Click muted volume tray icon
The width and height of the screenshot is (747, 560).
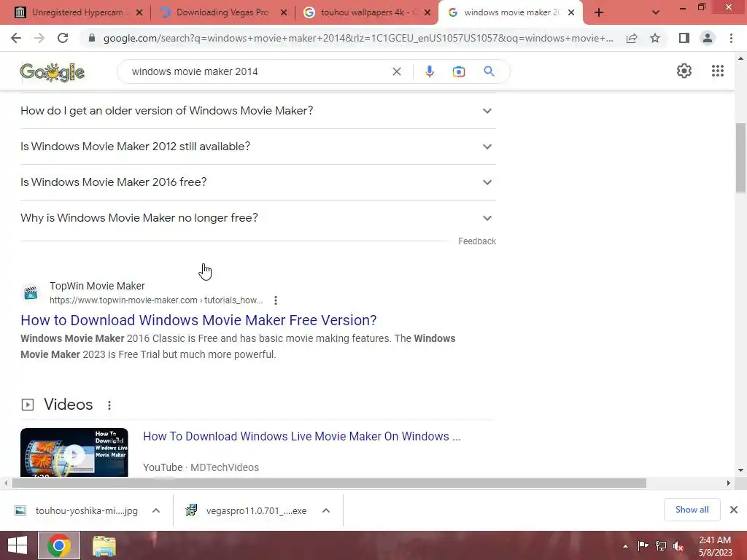pos(678,545)
